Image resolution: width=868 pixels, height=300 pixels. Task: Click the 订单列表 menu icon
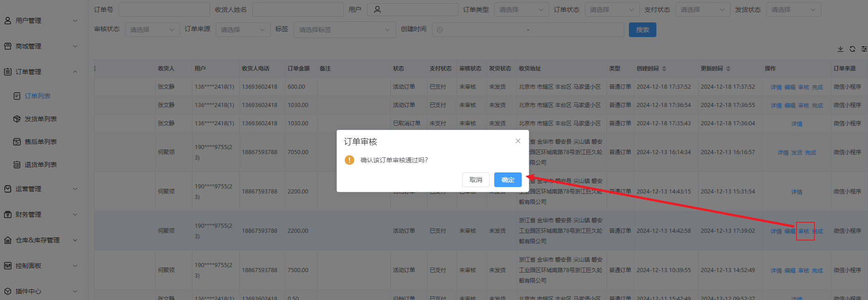[17, 96]
